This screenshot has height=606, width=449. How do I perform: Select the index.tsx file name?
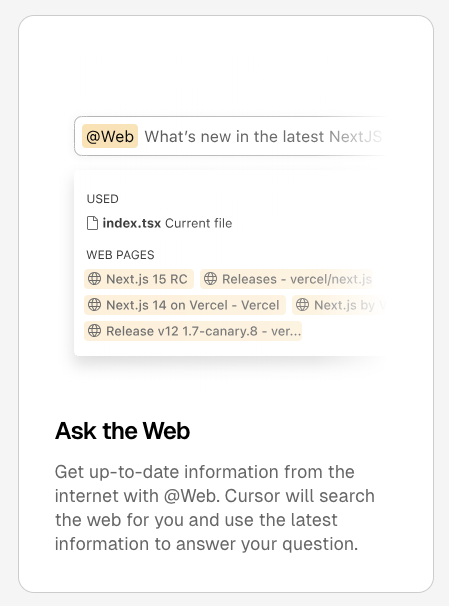(x=131, y=223)
